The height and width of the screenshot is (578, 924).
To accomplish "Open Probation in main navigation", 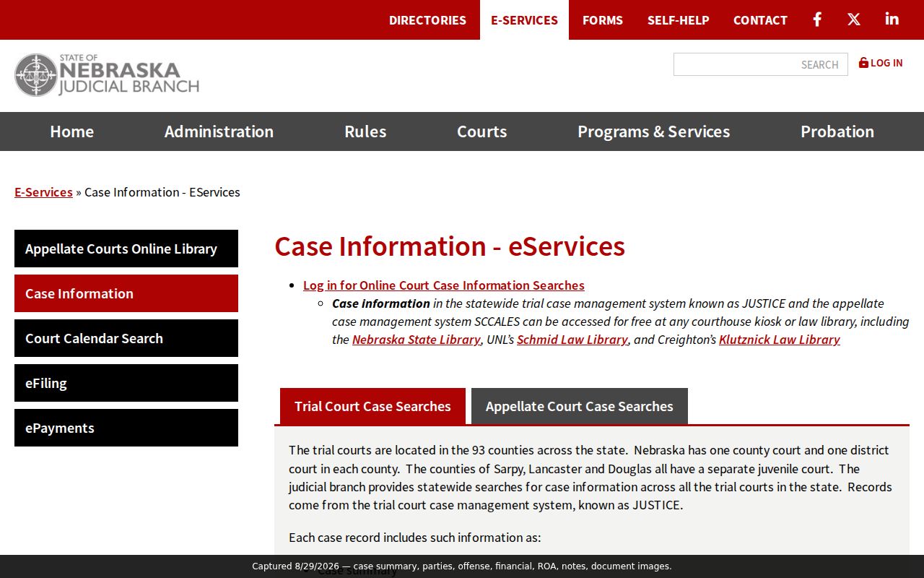I will [x=837, y=131].
